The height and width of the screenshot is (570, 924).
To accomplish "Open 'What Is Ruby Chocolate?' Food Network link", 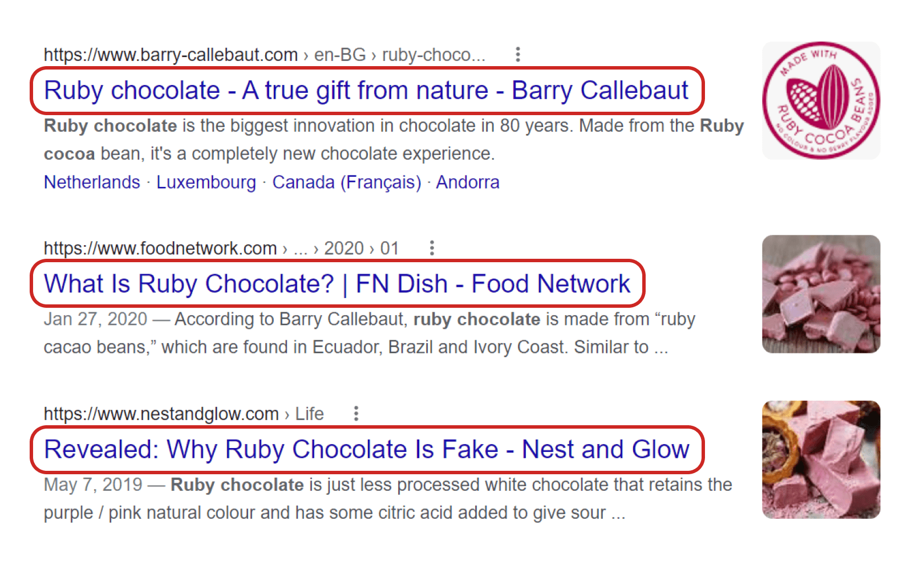I will [337, 284].
